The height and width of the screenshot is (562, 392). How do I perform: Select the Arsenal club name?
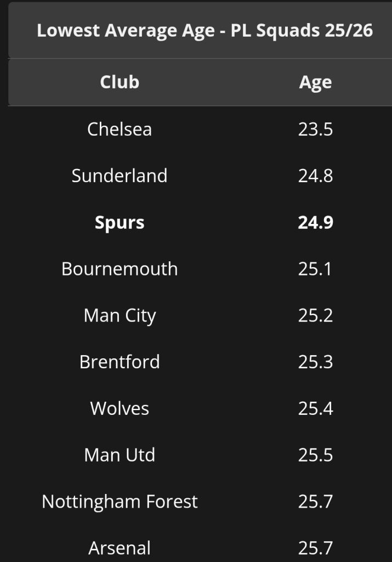120,548
